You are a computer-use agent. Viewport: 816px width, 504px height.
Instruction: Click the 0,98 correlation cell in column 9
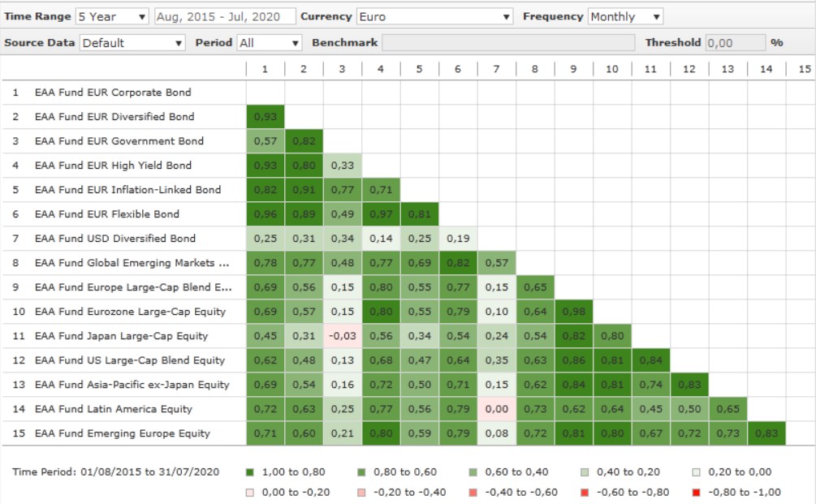[573, 312]
